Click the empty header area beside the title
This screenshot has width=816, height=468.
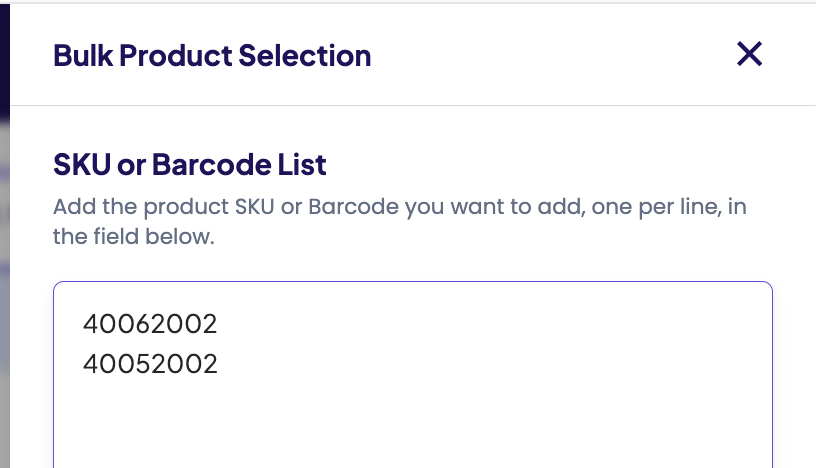[550, 55]
